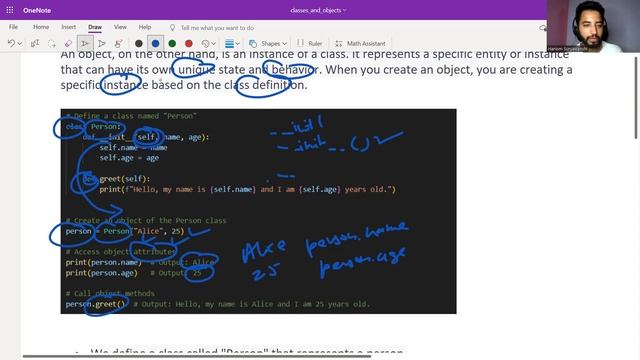Click "person.greet()" in the code
The image size is (640, 360).
pos(96,304)
